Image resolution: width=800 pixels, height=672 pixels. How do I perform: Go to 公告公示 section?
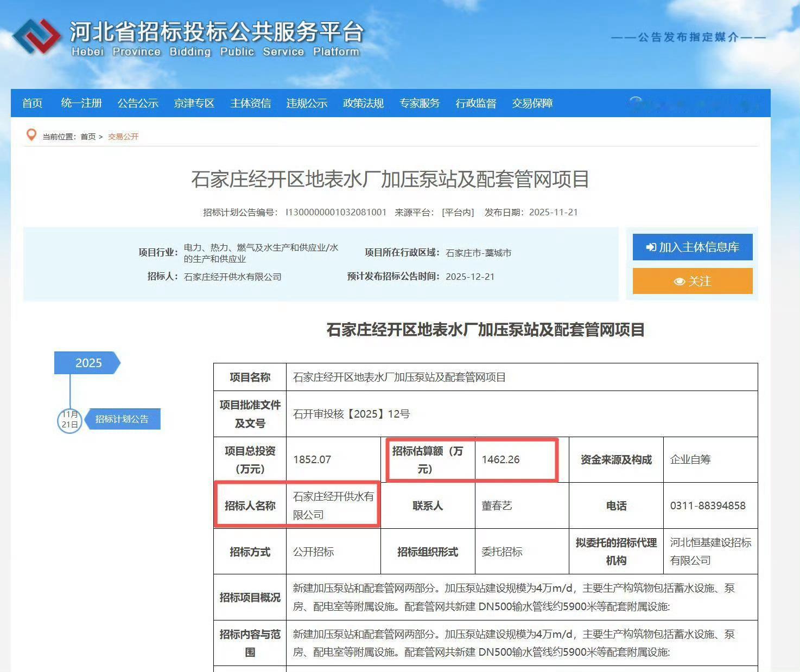tap(138, 103)
